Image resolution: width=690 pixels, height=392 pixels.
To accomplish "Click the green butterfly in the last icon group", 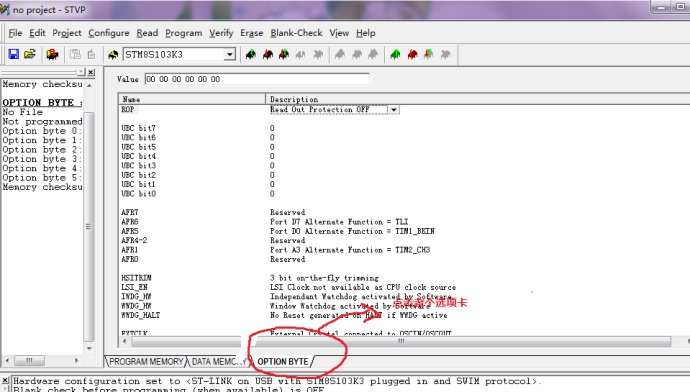I will pyautogui.click(x=395, y=54).
